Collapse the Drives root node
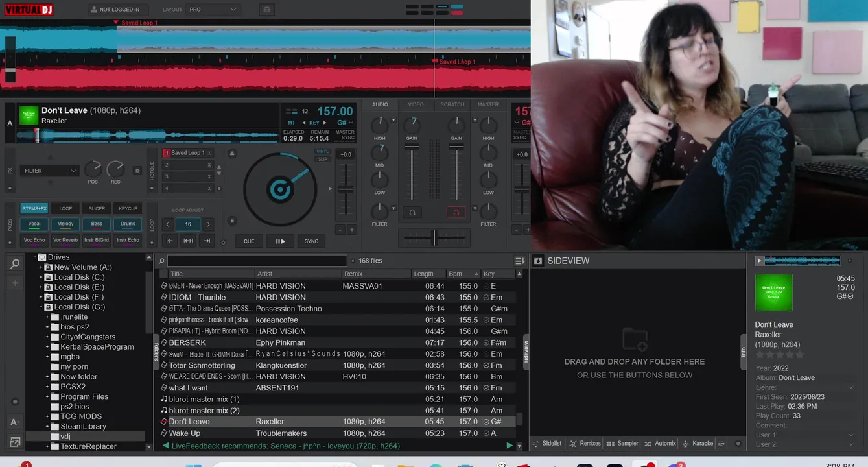This screenshot has height=467, width=868. click(34, 257)
